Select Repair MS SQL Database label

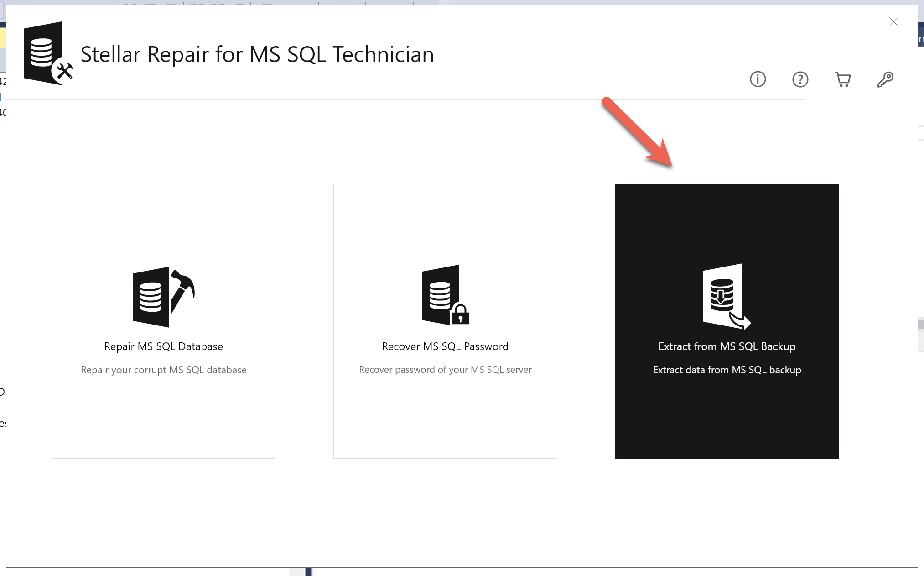tap(163, 346)
